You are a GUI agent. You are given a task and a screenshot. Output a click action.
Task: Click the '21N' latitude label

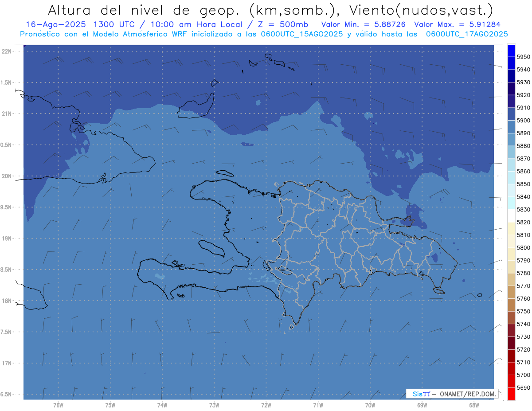click(7, 114)
